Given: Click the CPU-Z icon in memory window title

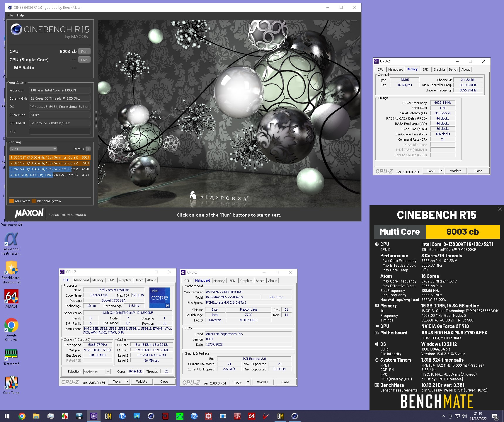Looking at the screenshot, I should pyautogui.click(x=376, y=61).
